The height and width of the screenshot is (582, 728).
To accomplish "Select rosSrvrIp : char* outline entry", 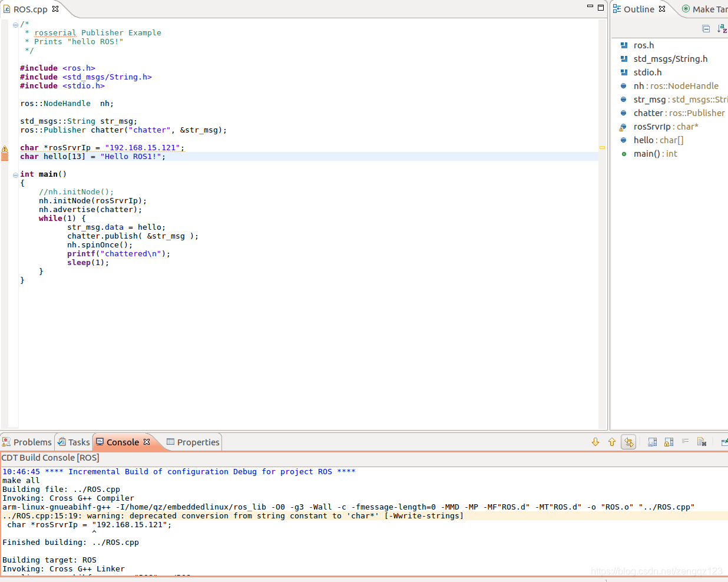I will tap(666, 127).
